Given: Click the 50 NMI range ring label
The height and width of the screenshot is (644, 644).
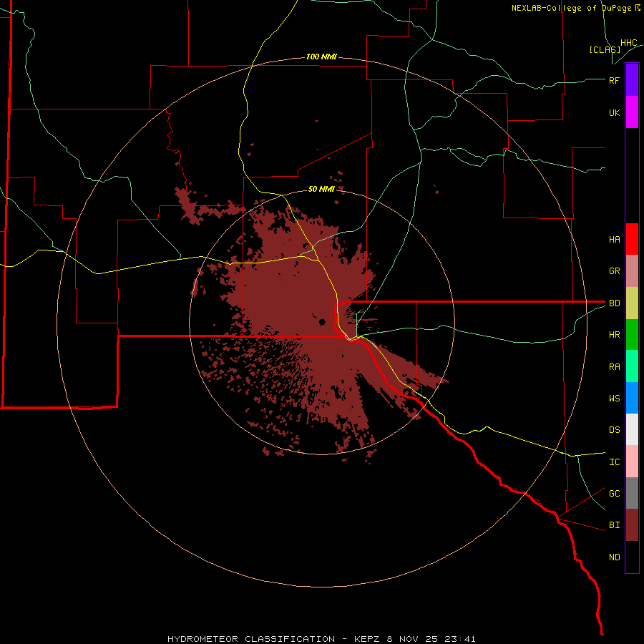Looking at the screenshot, I should pyautogui.click(x=321, y=189).
